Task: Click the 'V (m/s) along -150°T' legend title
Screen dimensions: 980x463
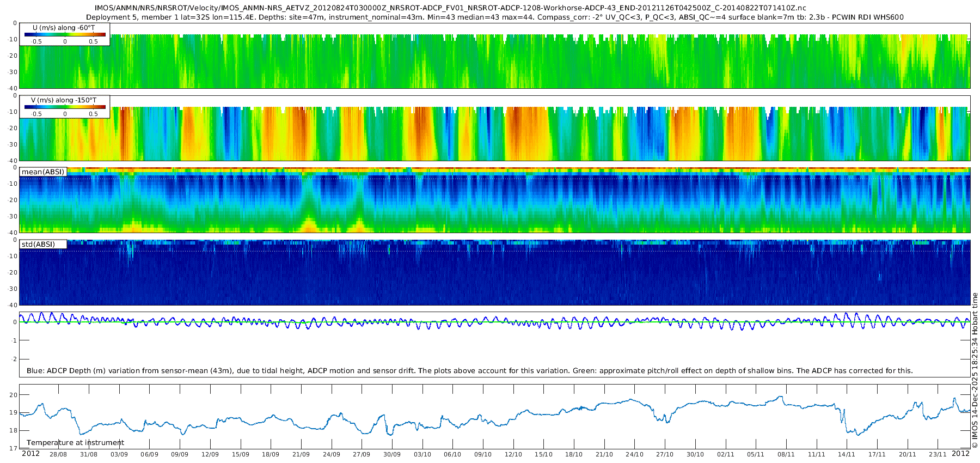Action: click(x=64, y=100)
